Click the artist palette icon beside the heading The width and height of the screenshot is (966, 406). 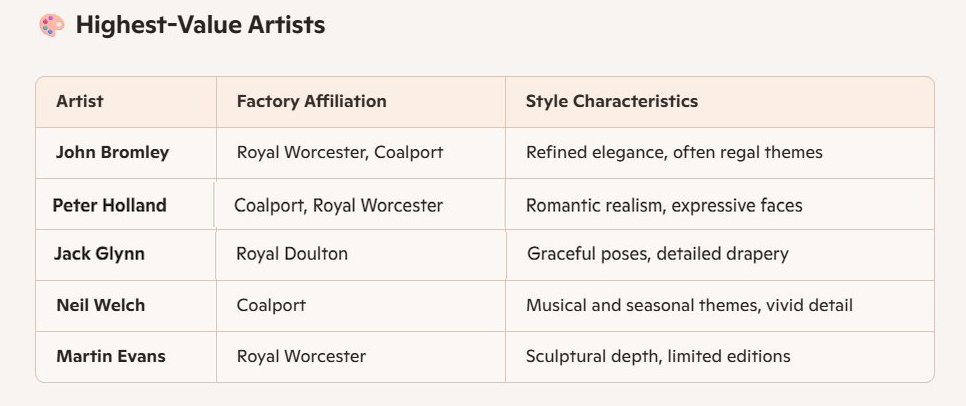52,26
